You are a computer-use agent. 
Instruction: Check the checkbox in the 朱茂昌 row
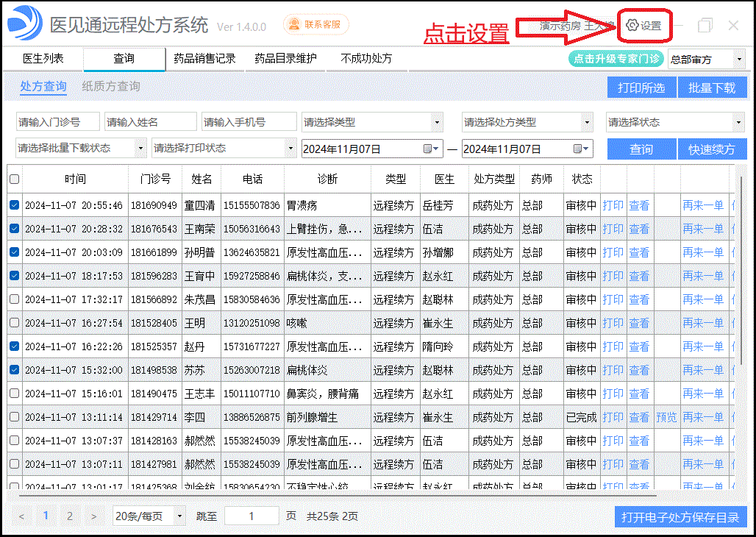14,299
